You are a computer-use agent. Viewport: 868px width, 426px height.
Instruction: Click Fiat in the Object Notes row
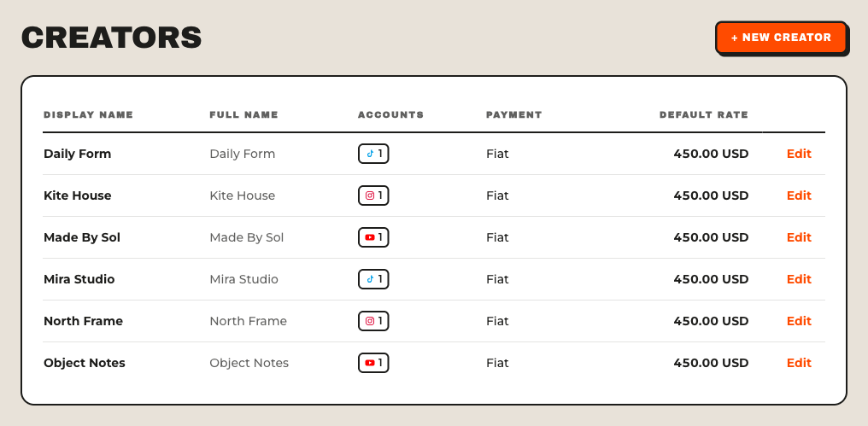coord(497,363)
